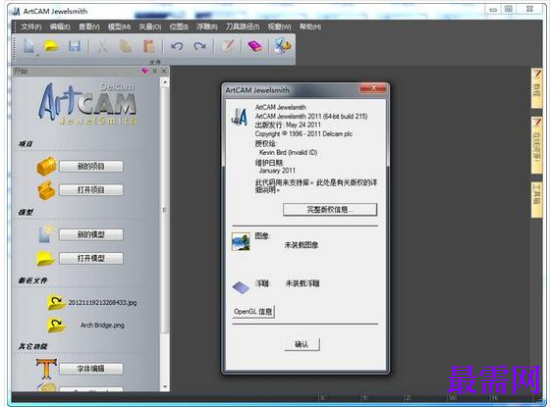Click the start panel scrollbar down arrow
559x411 pixels.
coord(165,386)
